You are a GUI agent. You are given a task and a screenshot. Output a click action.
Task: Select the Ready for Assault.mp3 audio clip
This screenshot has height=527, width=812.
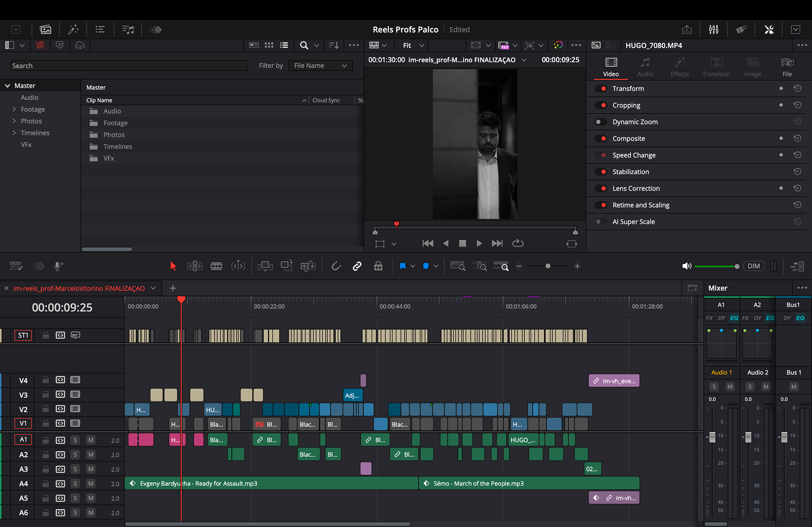tap(272, 483)
